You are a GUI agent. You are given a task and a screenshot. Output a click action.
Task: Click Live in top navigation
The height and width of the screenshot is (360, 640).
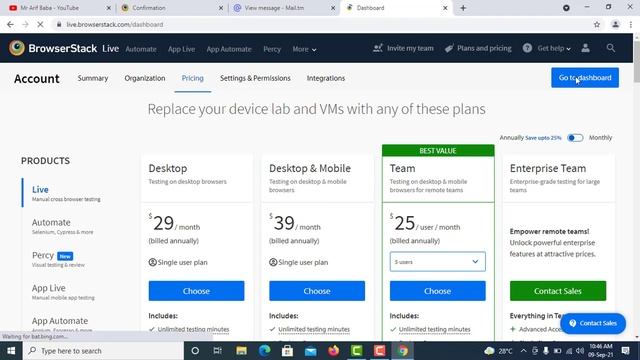click(111, 49)
